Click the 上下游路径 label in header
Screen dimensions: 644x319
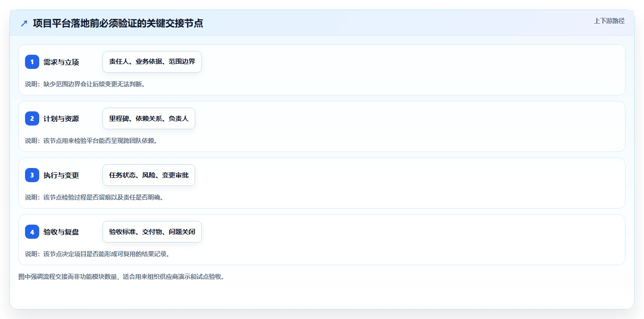tap(609, 21)
